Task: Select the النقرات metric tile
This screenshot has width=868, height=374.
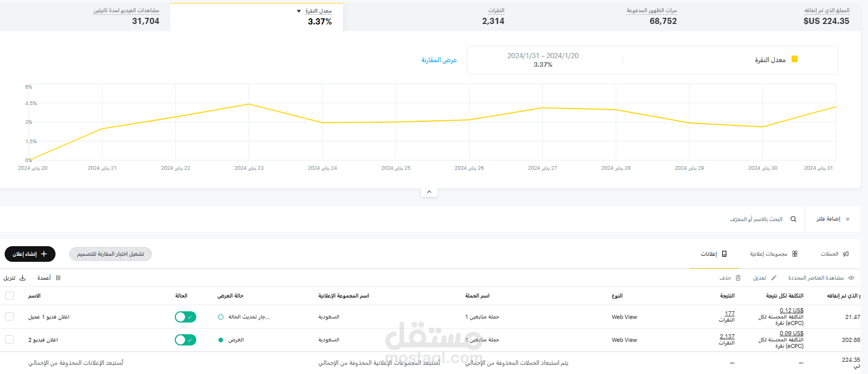Action: click(x=429, y=16)
